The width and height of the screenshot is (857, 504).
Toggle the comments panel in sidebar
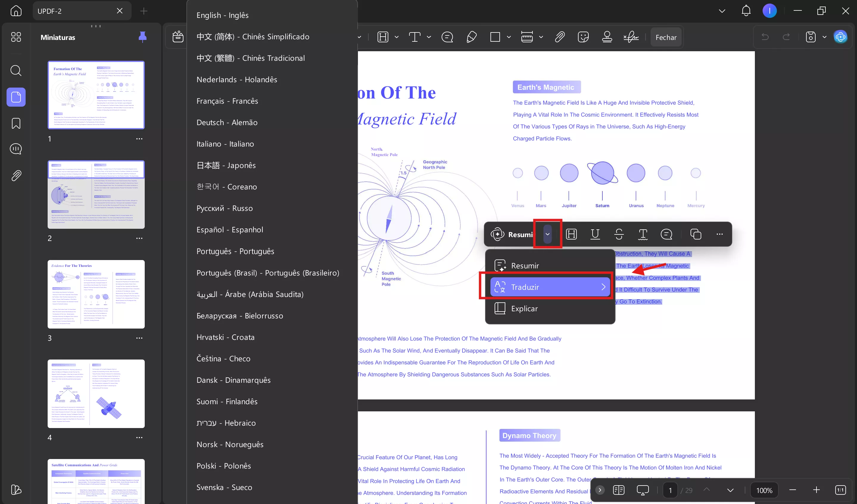[x=16, y=149]
